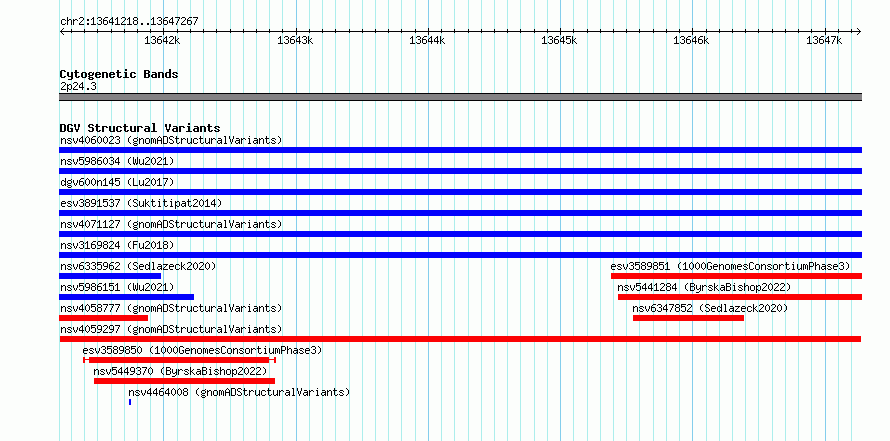Select the red bar with whiskers under esv3589850
Viewport: 890px width, 441px height.
[179, 360]
